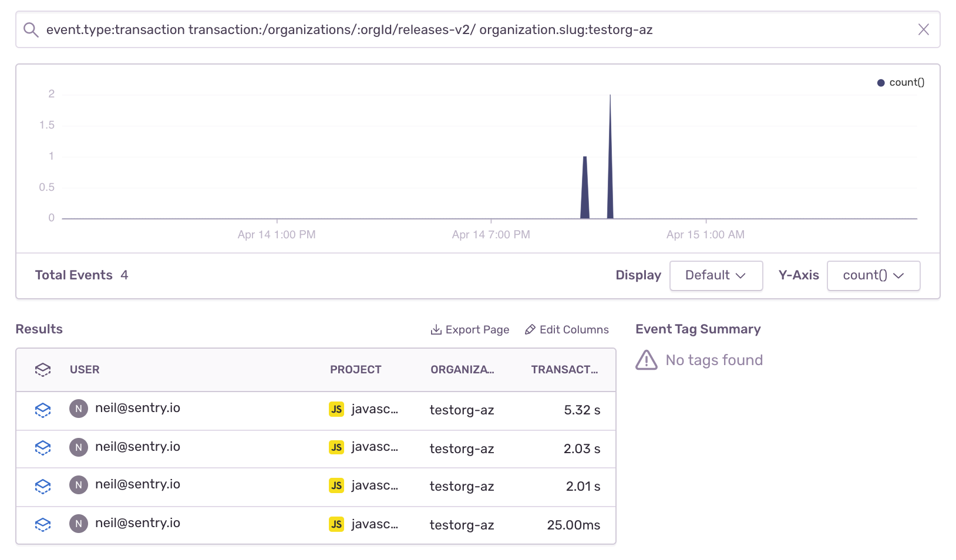956x560 pixels.
Task: Click the JS project badge in first row
Action: coord(336,409)
